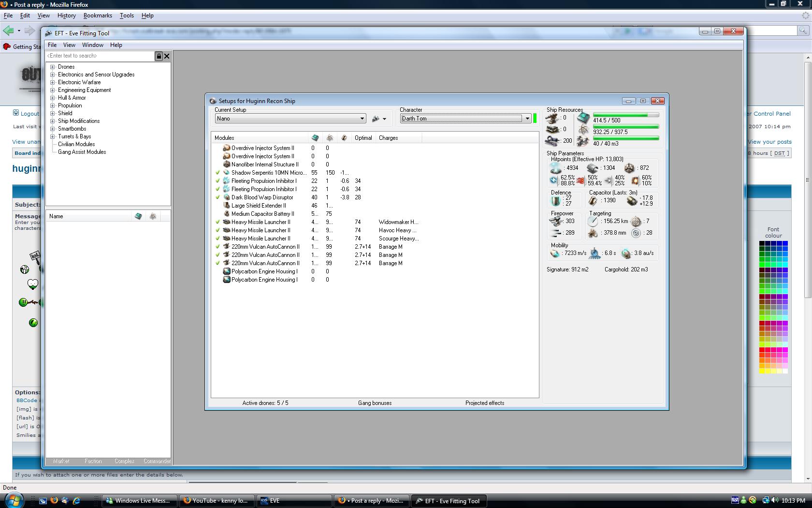Open the EFT File menu
The image size is (812, 508).
pos(52,45)
